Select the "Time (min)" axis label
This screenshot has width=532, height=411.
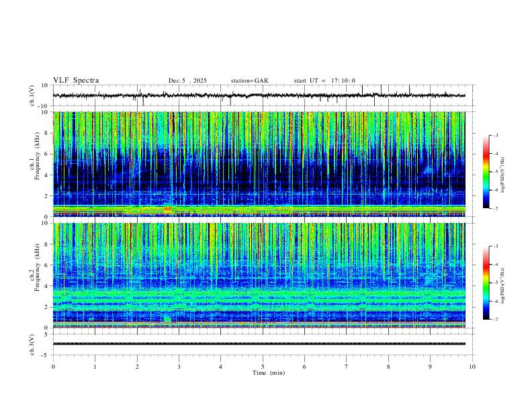coord(269,373)
